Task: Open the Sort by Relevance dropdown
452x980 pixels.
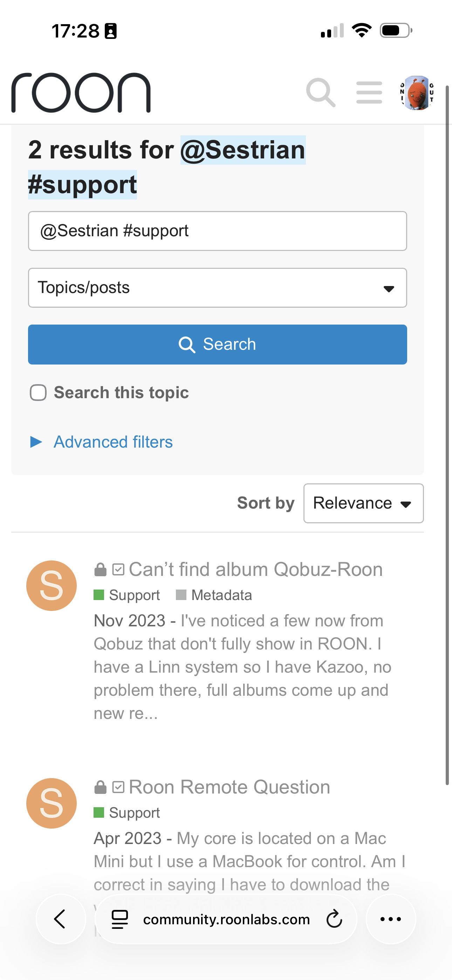Action: click(363, 503)
